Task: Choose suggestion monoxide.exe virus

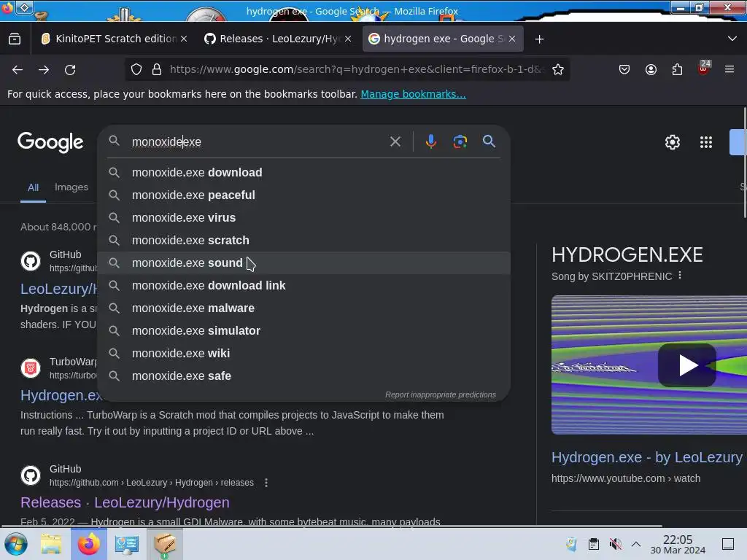Action: click(x=304, y=217)
